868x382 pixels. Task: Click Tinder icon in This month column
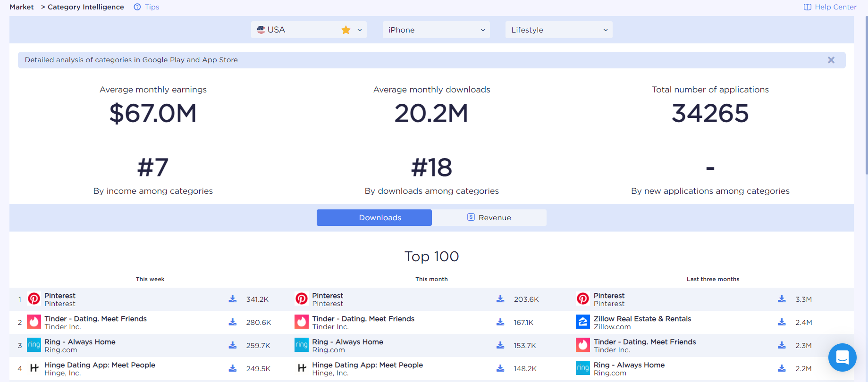click(x=302, y=322)
